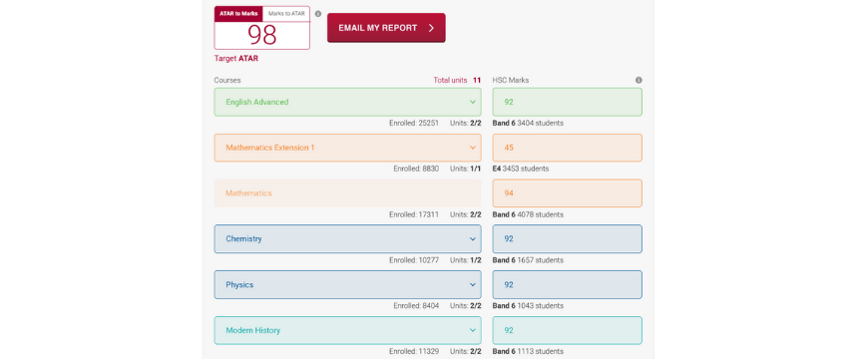Select the disabled Mathematics course field

point(347,193)
